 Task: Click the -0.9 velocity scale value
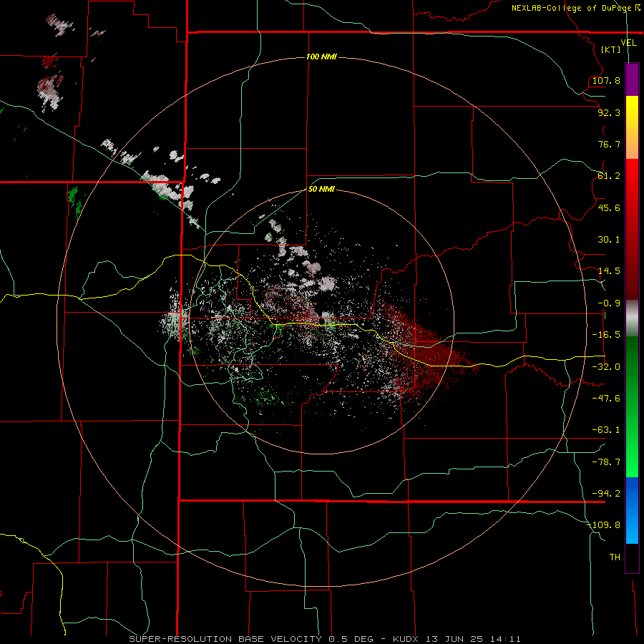coord(609,303)
